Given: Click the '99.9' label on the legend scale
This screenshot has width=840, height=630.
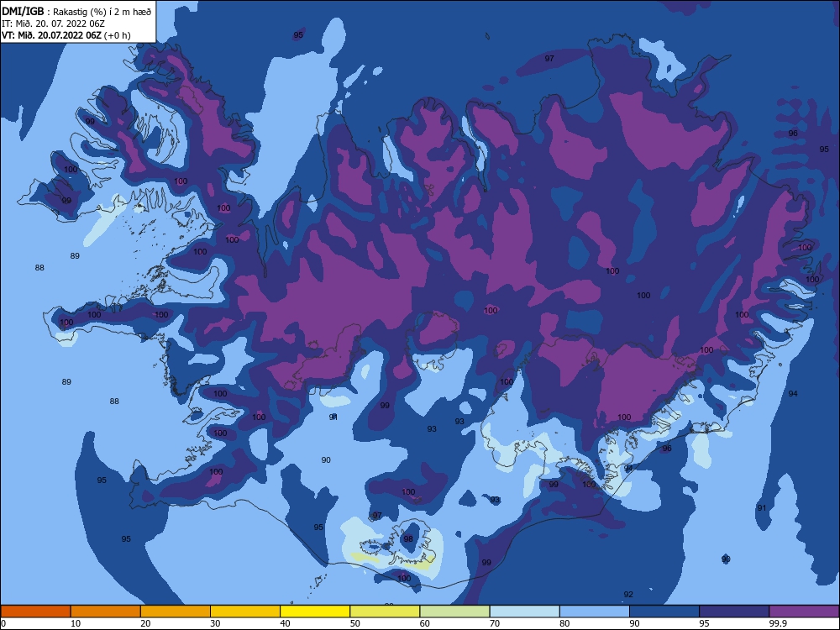Looking at the screenshot, I should pos(777,623).
